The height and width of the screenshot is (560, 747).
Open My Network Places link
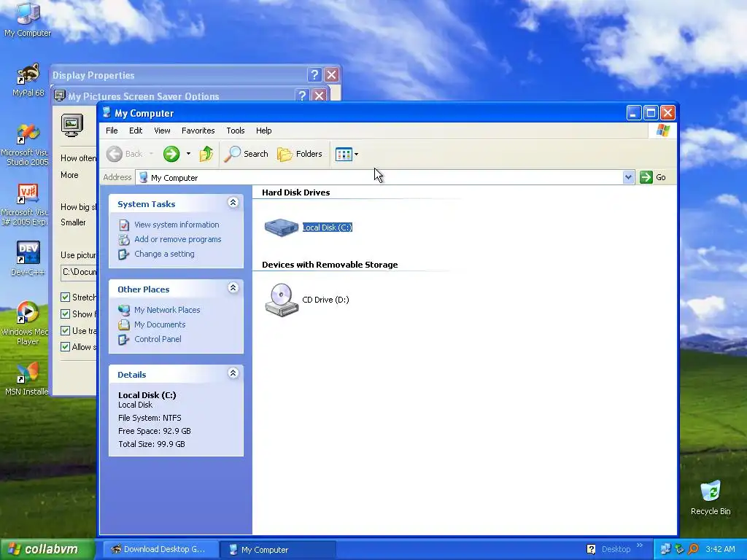[167, 309]
